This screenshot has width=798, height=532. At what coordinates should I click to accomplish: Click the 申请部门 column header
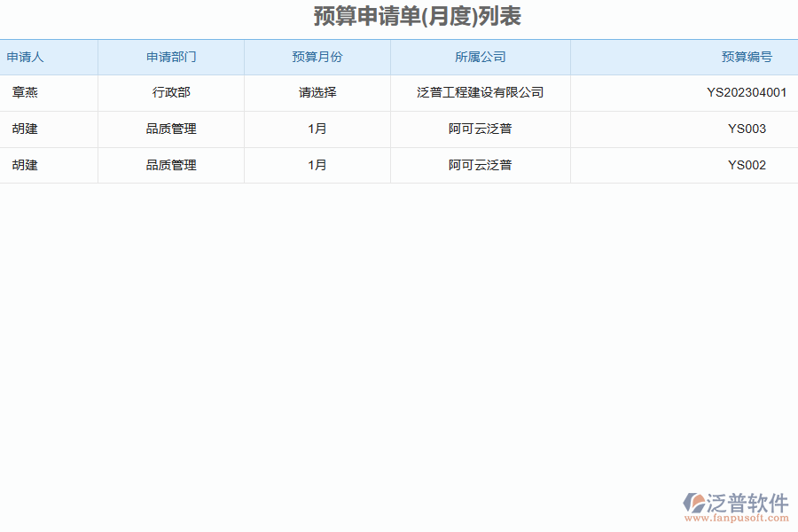tap(171, 57)
